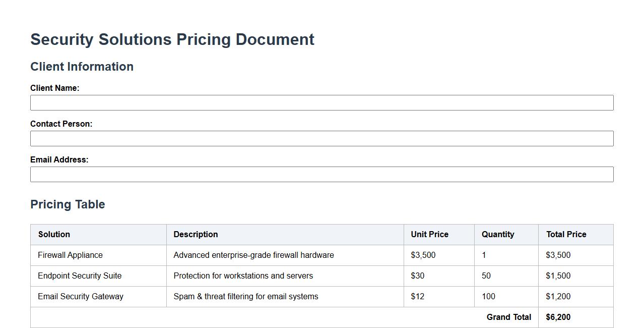Select the Email Security Gateway row name

[81, 296]
